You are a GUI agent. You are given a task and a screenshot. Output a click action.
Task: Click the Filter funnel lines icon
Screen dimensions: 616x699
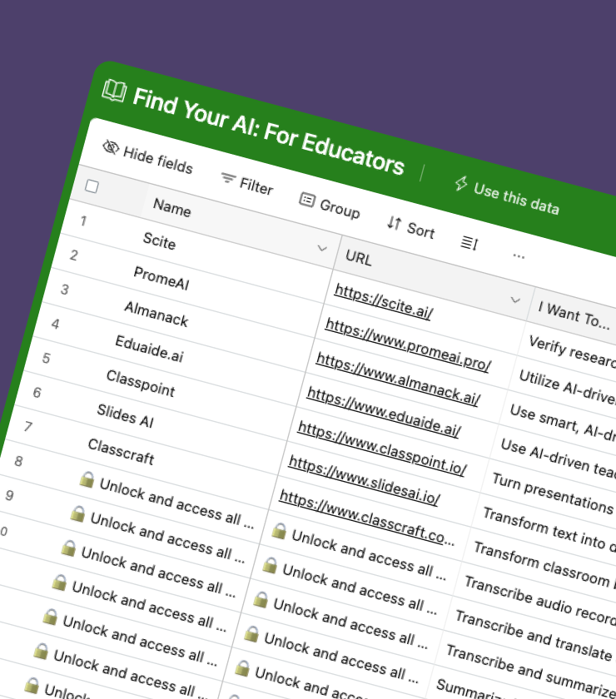coord(227,178)
